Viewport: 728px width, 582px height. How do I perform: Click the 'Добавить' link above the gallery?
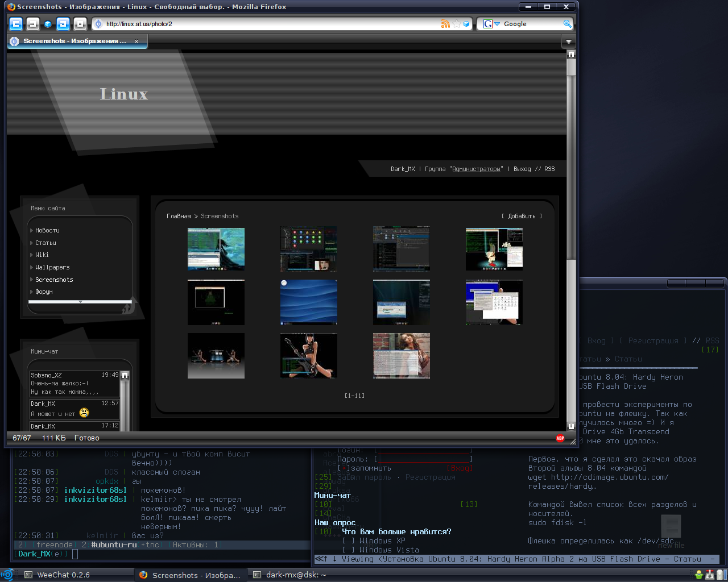click(x=522, y=216)
